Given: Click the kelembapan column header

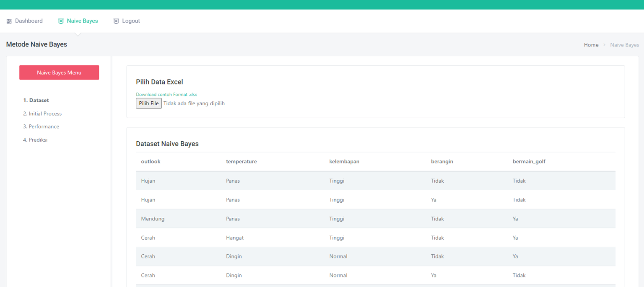Looking at the screenshot, I should pos(344,161).
